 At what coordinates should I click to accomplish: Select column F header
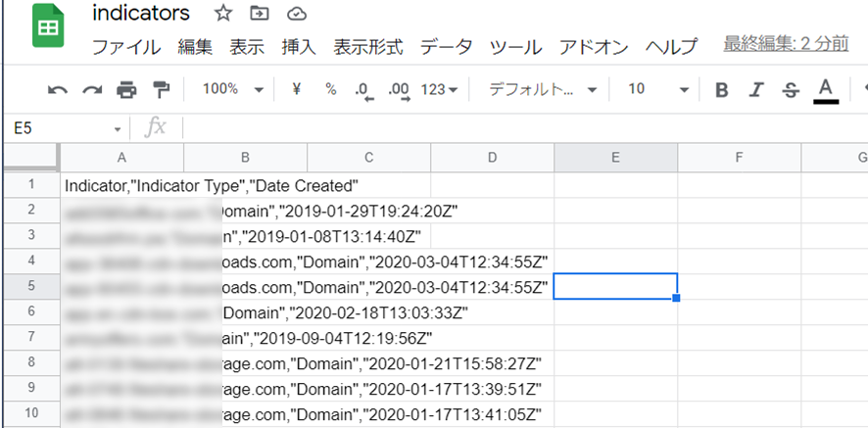(x=739, y=158)
